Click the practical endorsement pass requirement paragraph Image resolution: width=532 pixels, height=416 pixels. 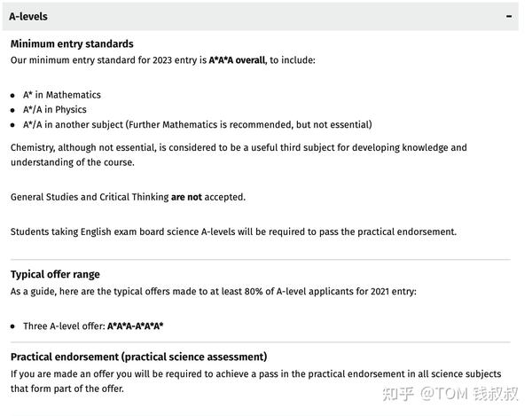(256, 381)
